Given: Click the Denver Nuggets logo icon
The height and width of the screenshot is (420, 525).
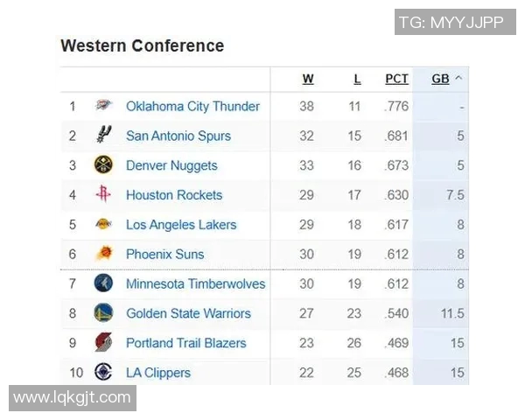Looking at the screenshot, I should tap(103, 165).
